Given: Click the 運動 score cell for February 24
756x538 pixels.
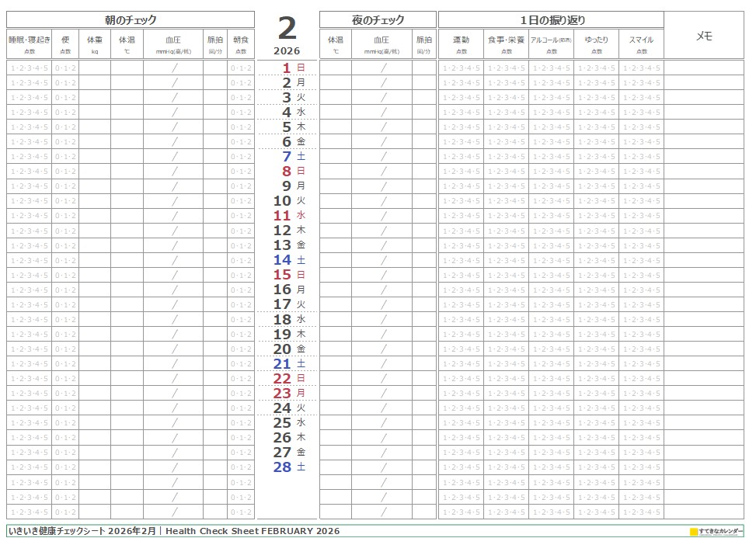Looking at the screenshot, I should click(x=461, y=408).
